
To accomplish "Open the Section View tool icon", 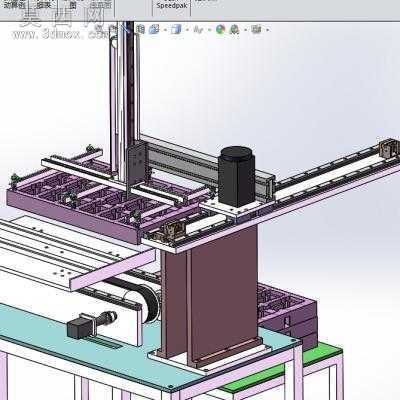I will 140,29.
